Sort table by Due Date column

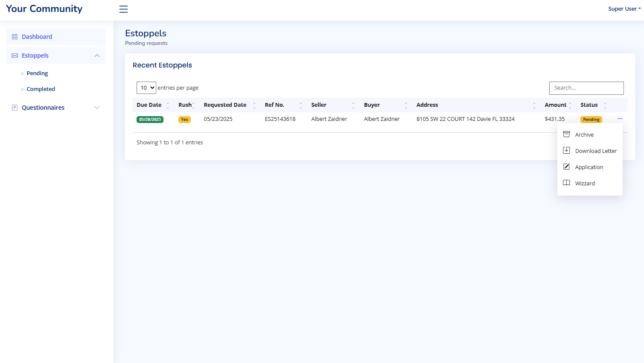click(149, 105)
